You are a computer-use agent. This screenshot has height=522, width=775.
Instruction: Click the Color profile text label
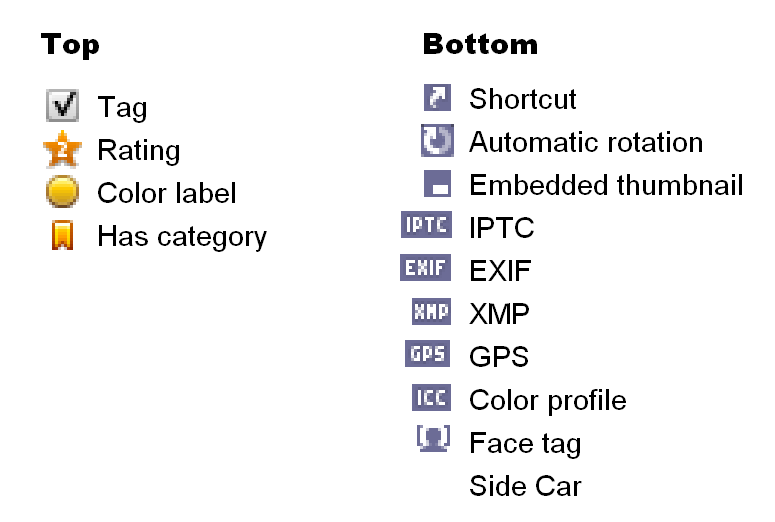tap(547, 400)
